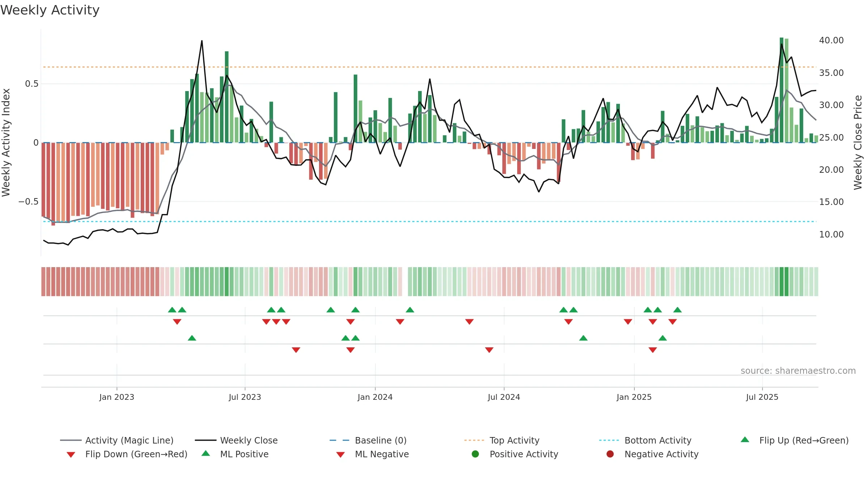Click red Negative Activity legend dot

(x=610, y=454)
